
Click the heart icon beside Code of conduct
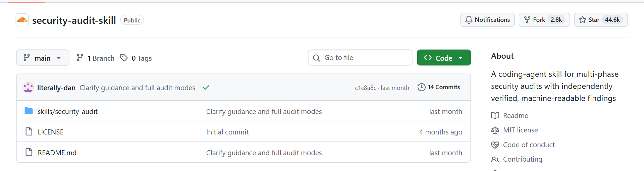coord(495,145)
